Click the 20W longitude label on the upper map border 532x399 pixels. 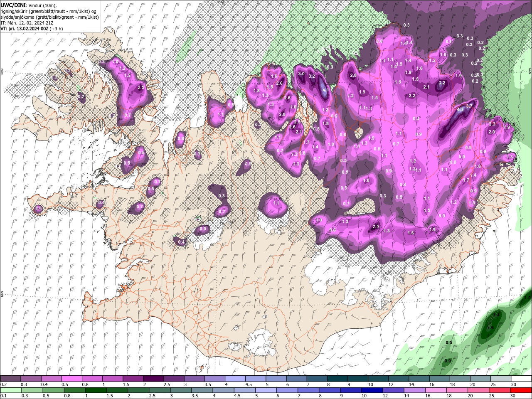tap(220, 2)
